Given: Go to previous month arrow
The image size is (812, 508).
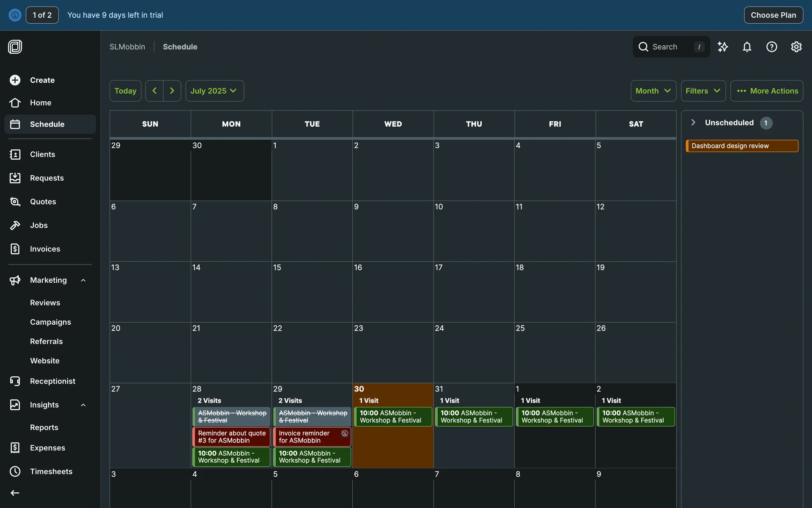Looking at the screenshot, I should 154,91.
